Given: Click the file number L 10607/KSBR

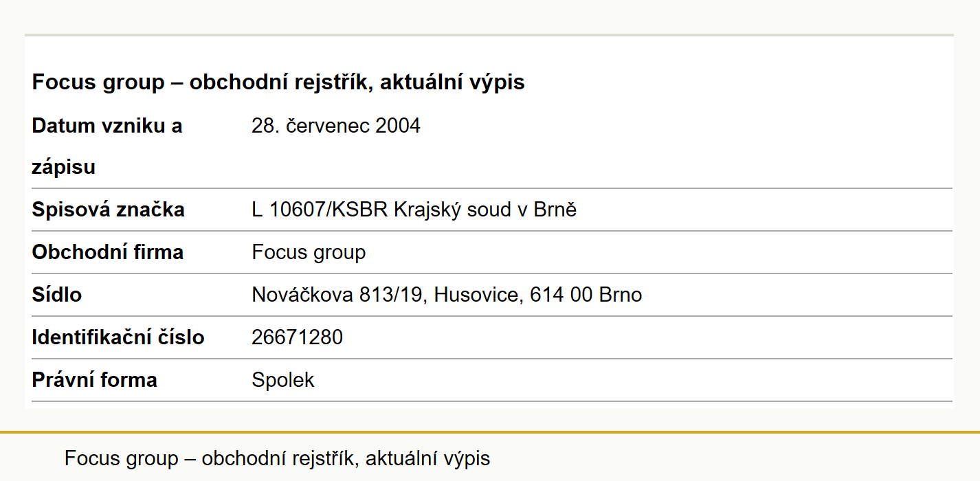Looking at the screenshot, I should tap(320, 210).
